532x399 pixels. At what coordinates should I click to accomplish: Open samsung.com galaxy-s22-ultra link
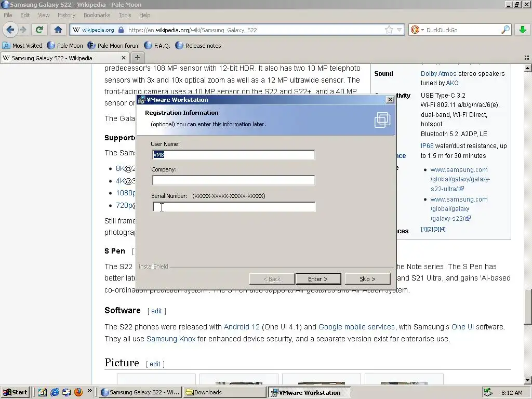(x=460, y=179)
